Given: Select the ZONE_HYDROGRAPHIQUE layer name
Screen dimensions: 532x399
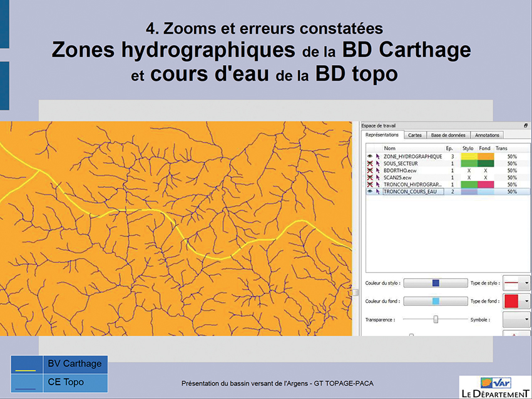Looking at the screenshot, I should click(412, 156).
